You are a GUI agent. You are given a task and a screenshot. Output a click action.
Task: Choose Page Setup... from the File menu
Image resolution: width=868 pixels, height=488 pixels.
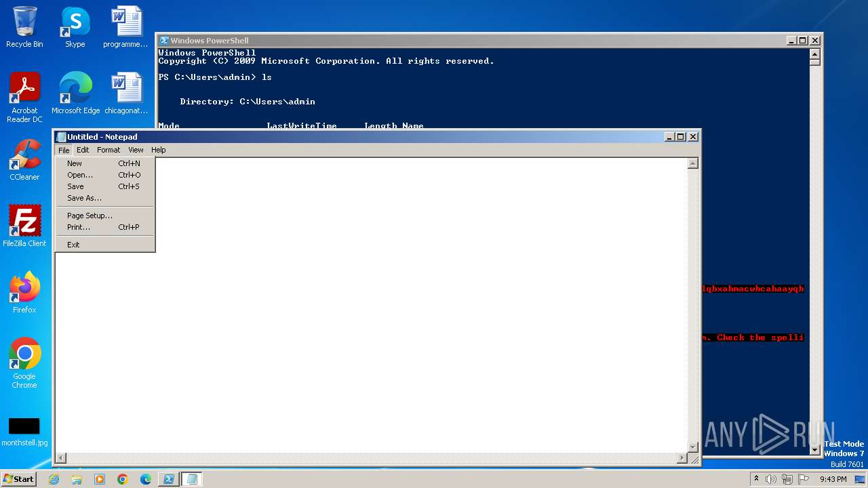pos(105,216)
